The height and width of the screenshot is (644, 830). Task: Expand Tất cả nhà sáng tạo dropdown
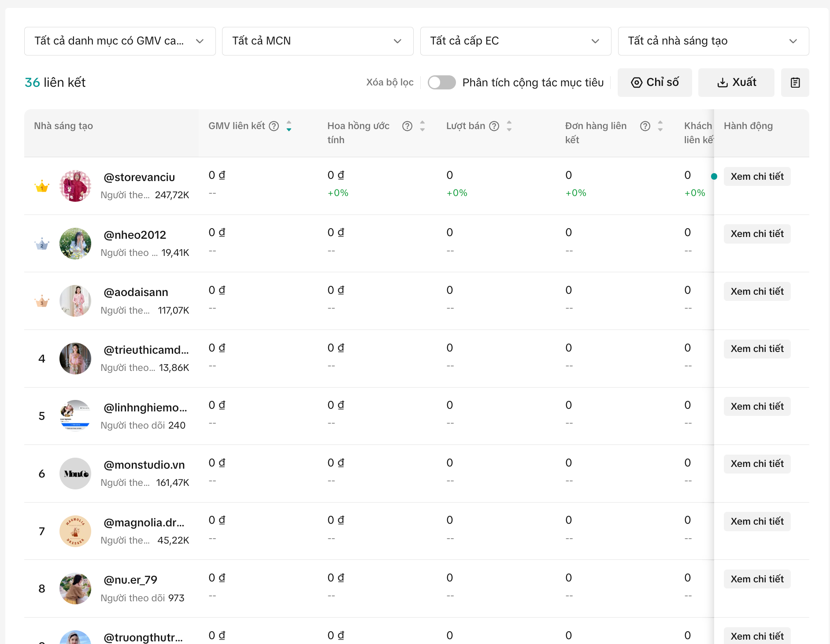[713, 41]
